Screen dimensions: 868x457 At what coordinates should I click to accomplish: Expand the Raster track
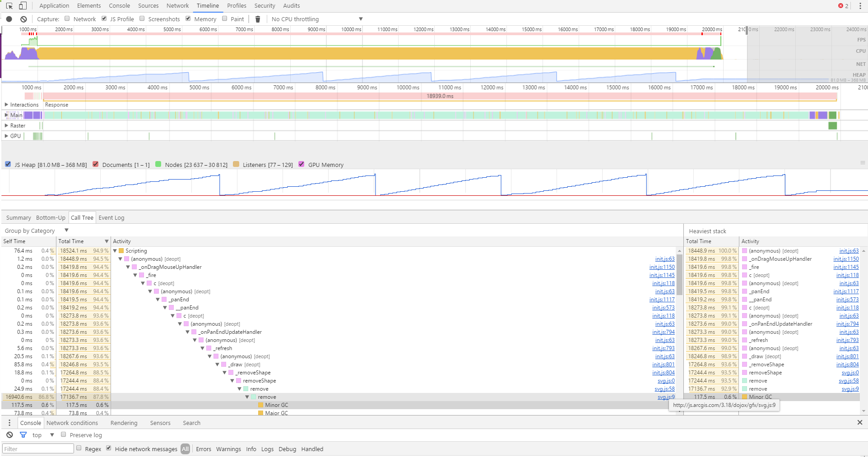6,125
